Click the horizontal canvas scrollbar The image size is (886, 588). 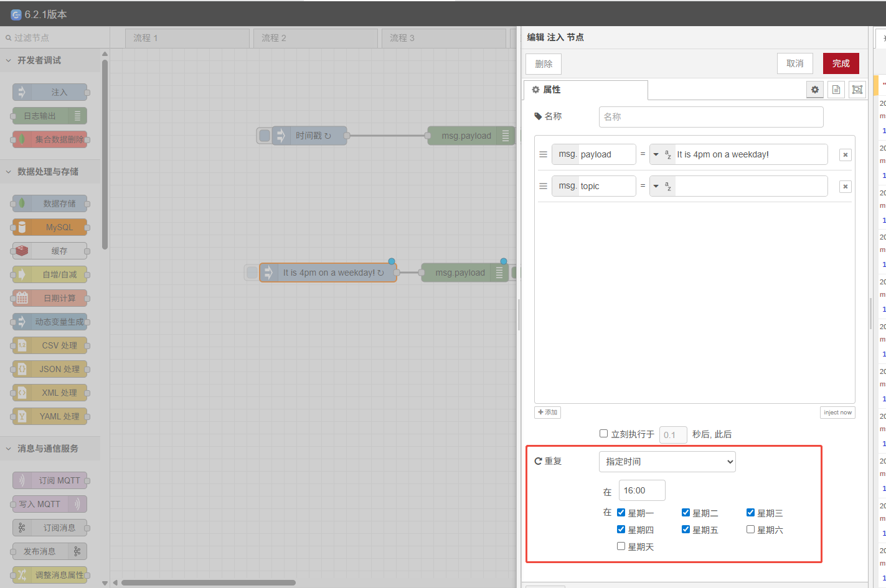click(x=209, y=583)
